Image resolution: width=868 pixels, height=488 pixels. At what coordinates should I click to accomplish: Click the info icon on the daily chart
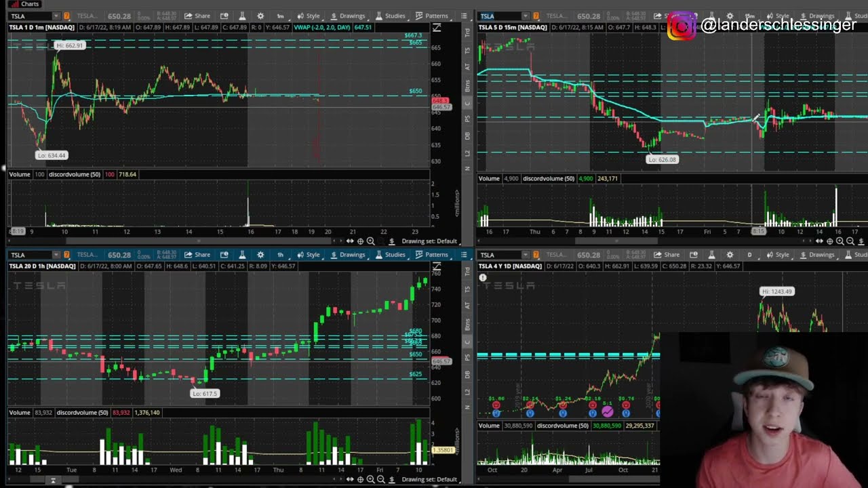pos(483,278)
